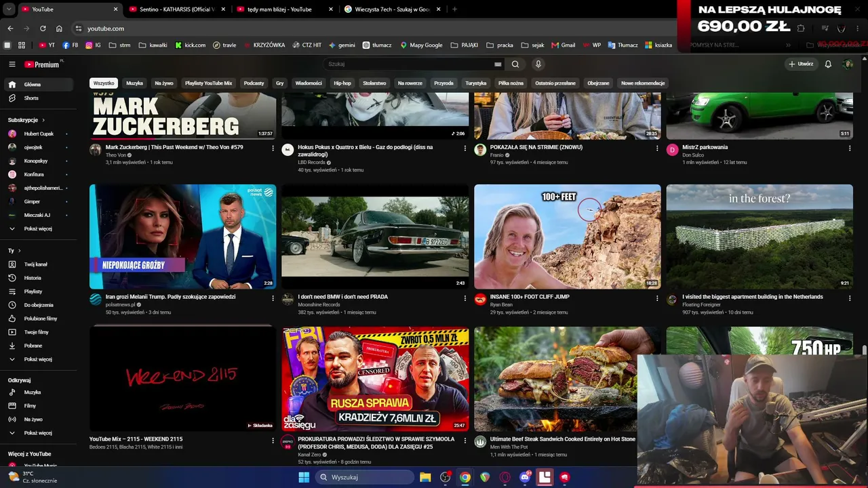Open the Ty section chevron
868x488 pixels.
point(20,251)
